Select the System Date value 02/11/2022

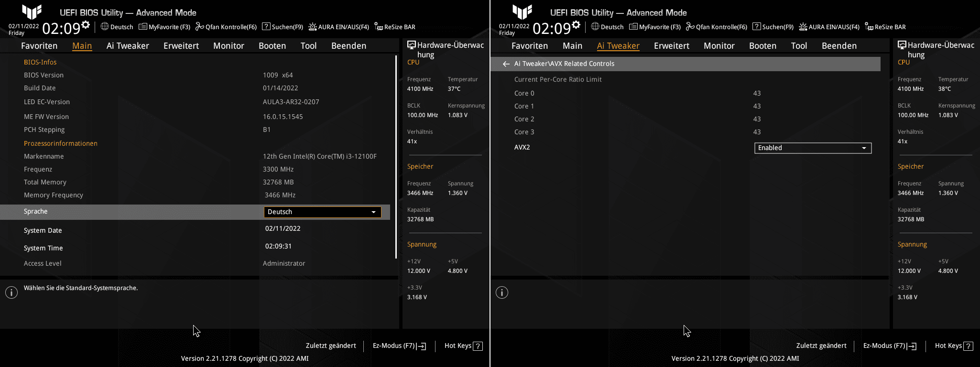(x=283, y=229)
